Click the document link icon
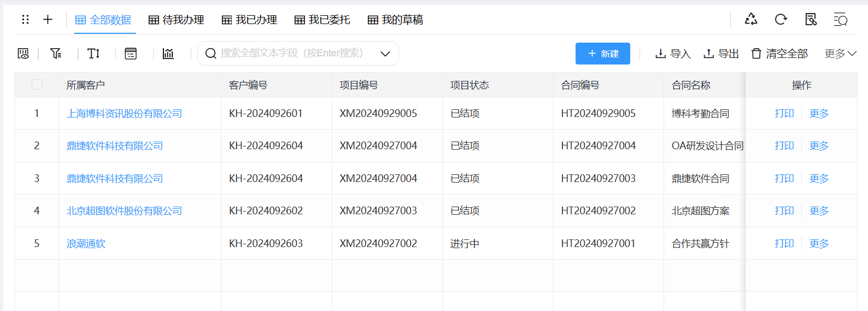Screen dimensions: 868x311 (x=811, y=20)
